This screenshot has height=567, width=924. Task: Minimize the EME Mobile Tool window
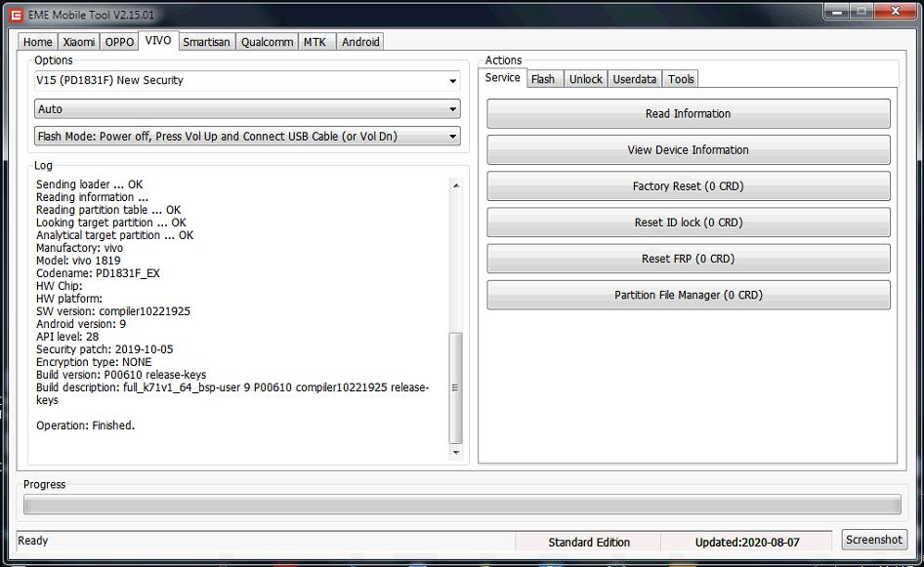click(x=836, y=11)
